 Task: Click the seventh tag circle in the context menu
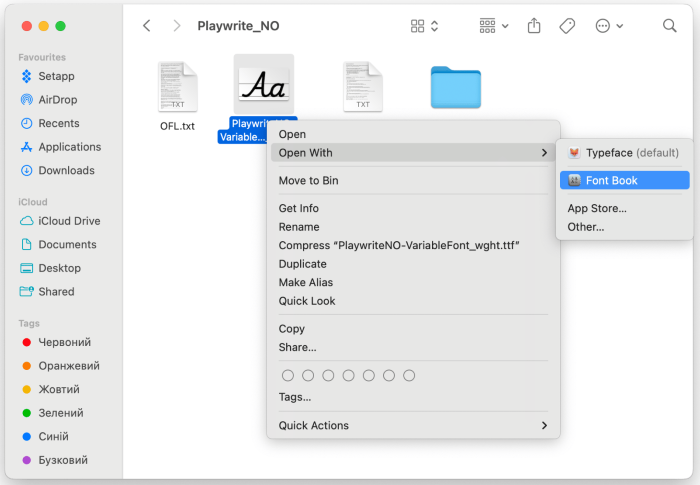(409, 376)
